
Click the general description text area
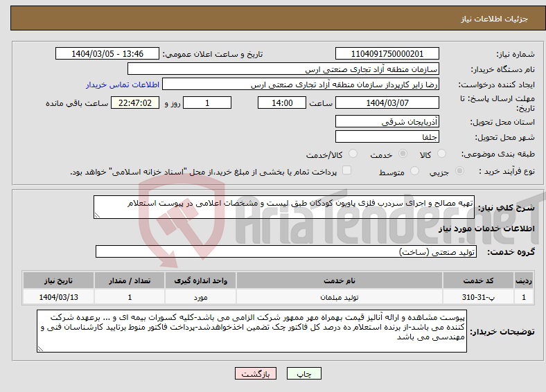(x=284, y=207)
